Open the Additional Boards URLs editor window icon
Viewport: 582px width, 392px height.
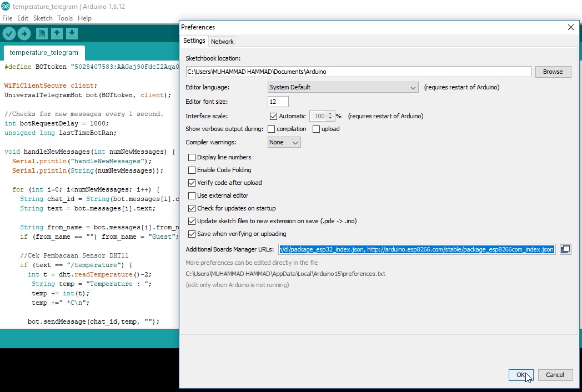coord(565,249)
